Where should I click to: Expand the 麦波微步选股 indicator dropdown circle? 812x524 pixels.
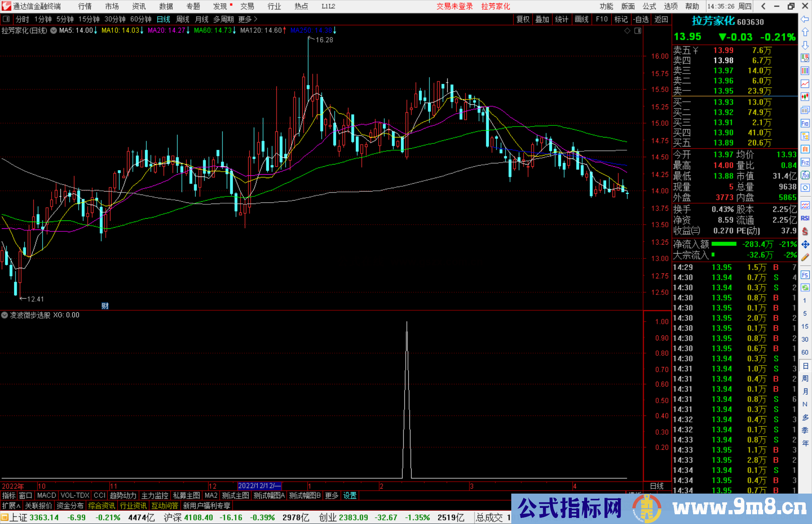pos(5,315)
